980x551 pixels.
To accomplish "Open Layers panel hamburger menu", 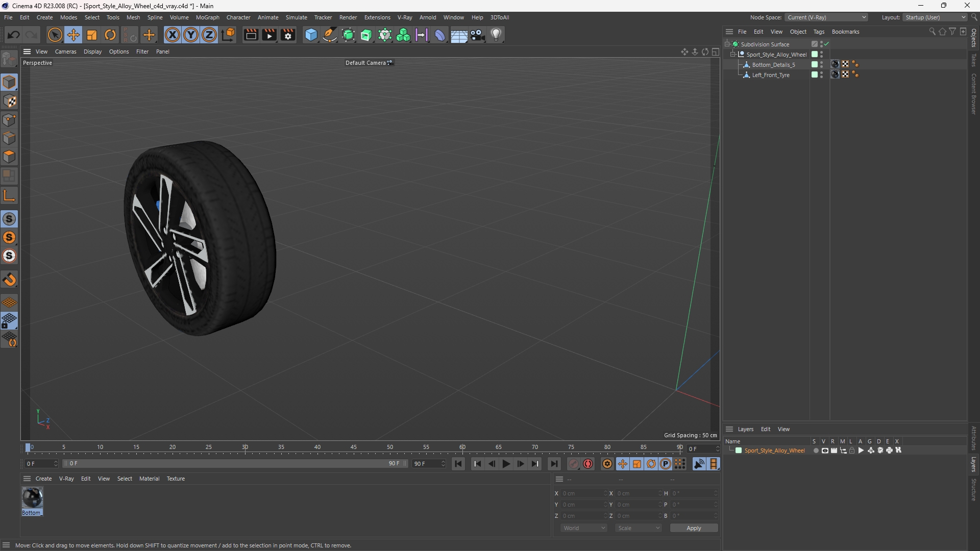I will [729, 429].
